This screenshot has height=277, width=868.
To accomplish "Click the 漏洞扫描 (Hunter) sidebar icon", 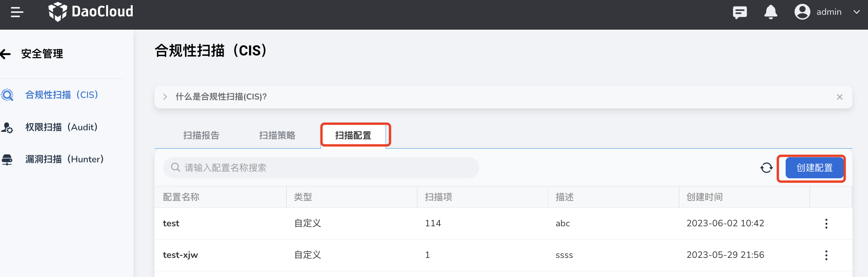I will tap(7, 160).
